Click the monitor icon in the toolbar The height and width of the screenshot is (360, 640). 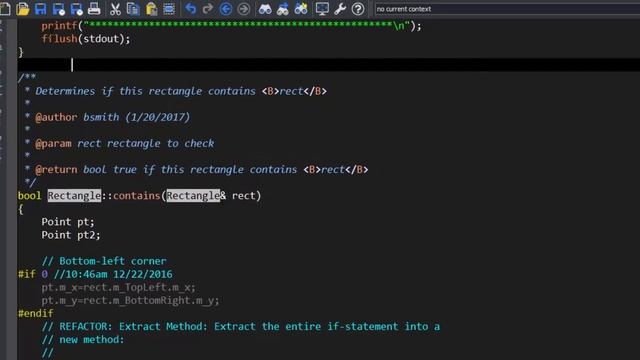pos(322,9)
